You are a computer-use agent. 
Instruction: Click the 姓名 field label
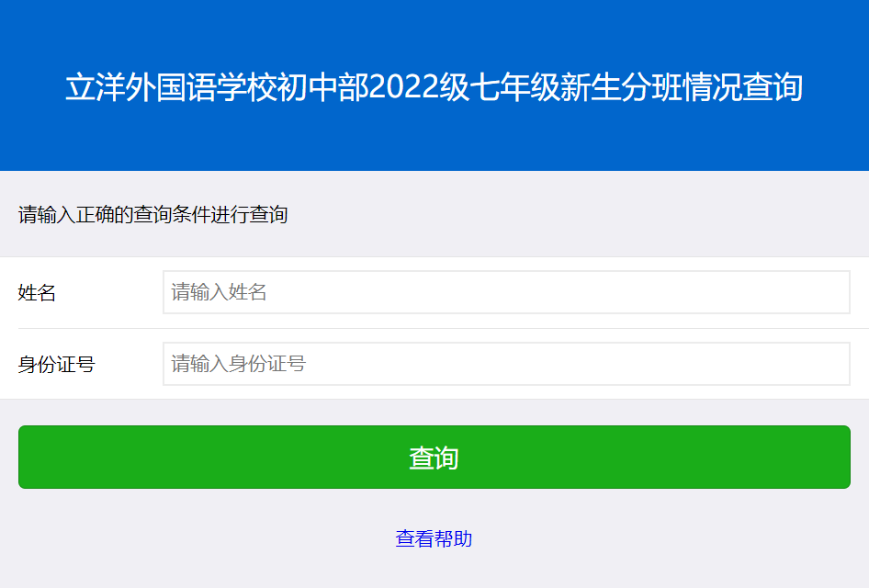coord(37,292)
